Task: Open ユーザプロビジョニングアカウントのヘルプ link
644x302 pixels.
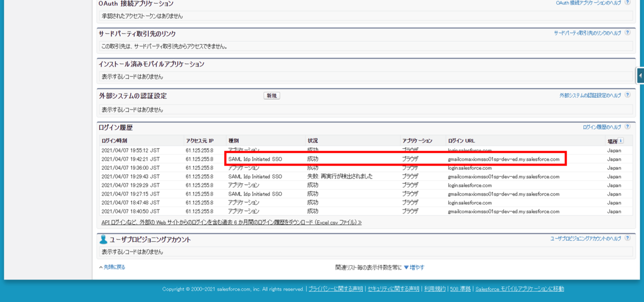Action: tap(586, 238)
